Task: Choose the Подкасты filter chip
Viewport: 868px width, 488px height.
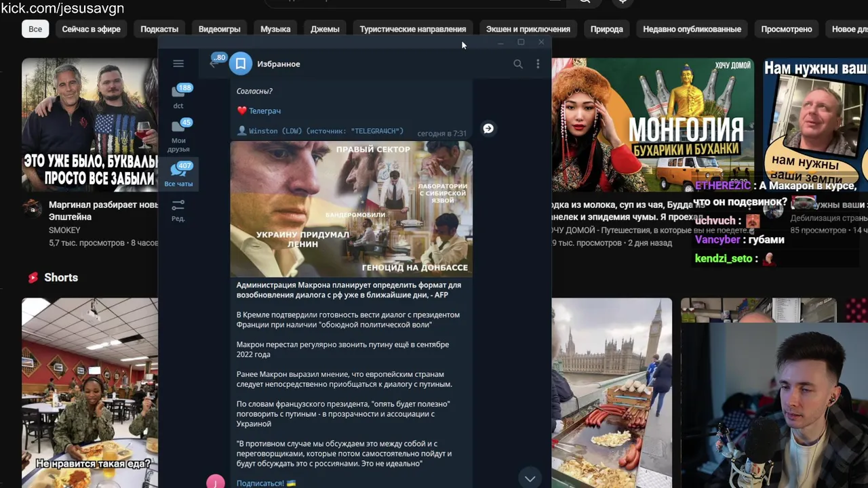Action: [x=159, y=29]
